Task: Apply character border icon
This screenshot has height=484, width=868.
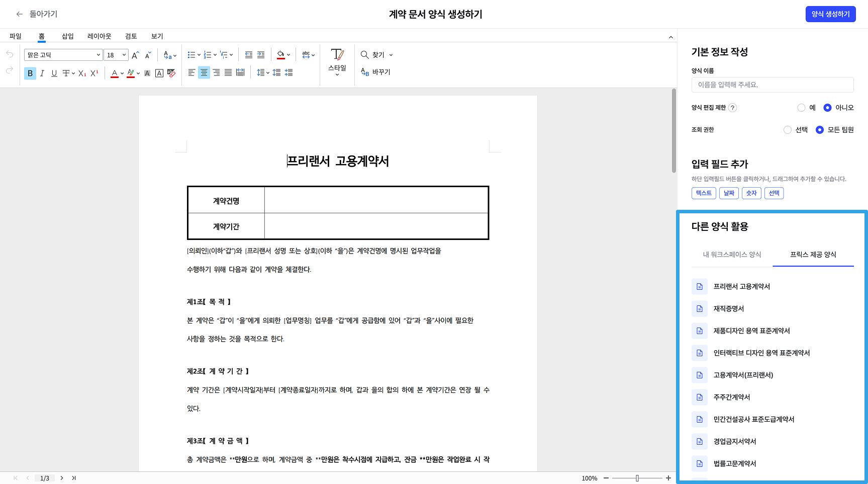Action: click(159, 73)
